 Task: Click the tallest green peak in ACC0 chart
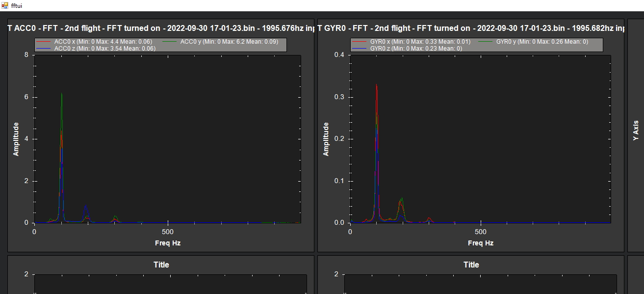pyautogui.click(x=62, y=94)
